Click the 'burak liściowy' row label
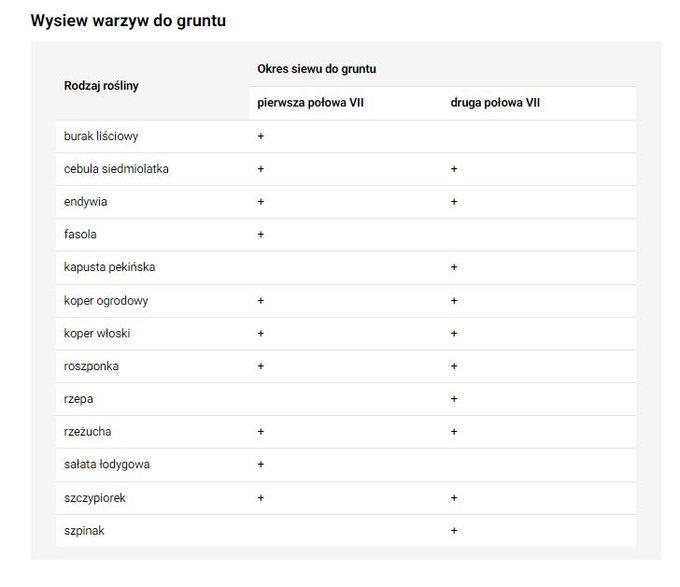This screenshot has height=587, width=680. pyautogui.click(x=101, y=136)
